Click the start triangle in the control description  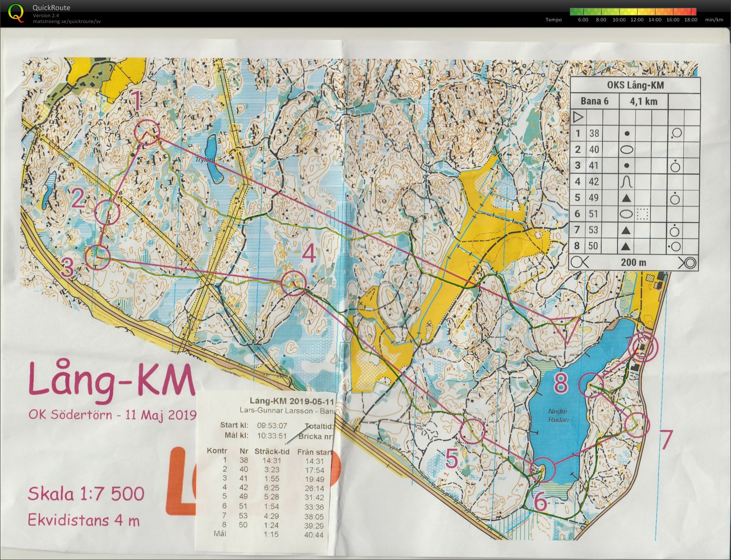pos(578,117)
